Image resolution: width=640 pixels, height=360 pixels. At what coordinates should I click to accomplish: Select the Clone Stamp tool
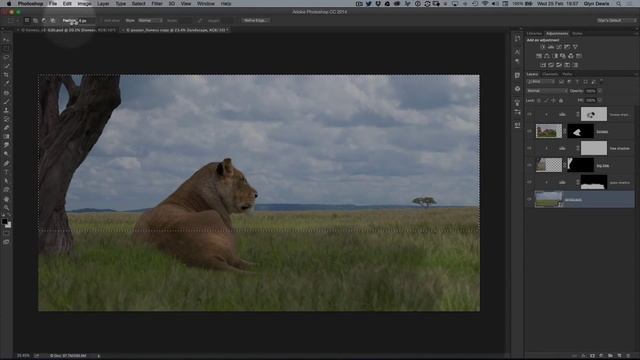[6, 110]
